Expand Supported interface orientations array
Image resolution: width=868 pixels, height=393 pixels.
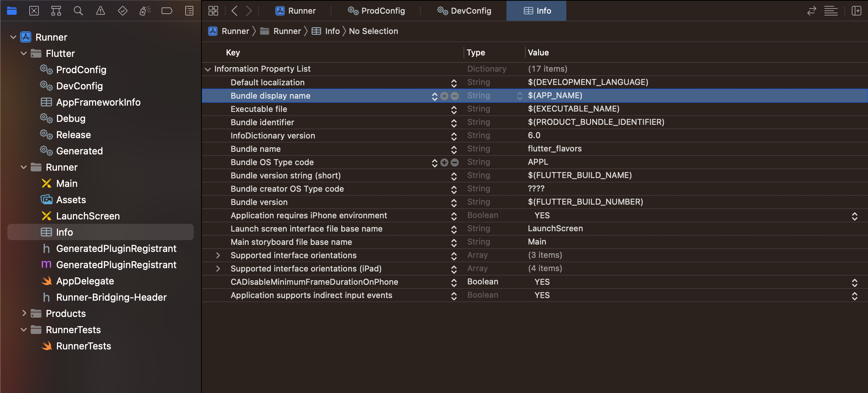click(x=218, y=255)
